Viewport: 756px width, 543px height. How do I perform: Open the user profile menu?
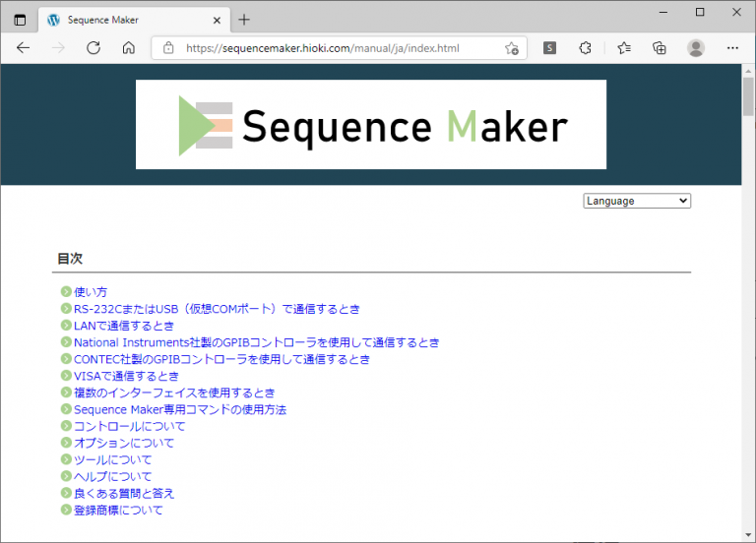(696, 47)
